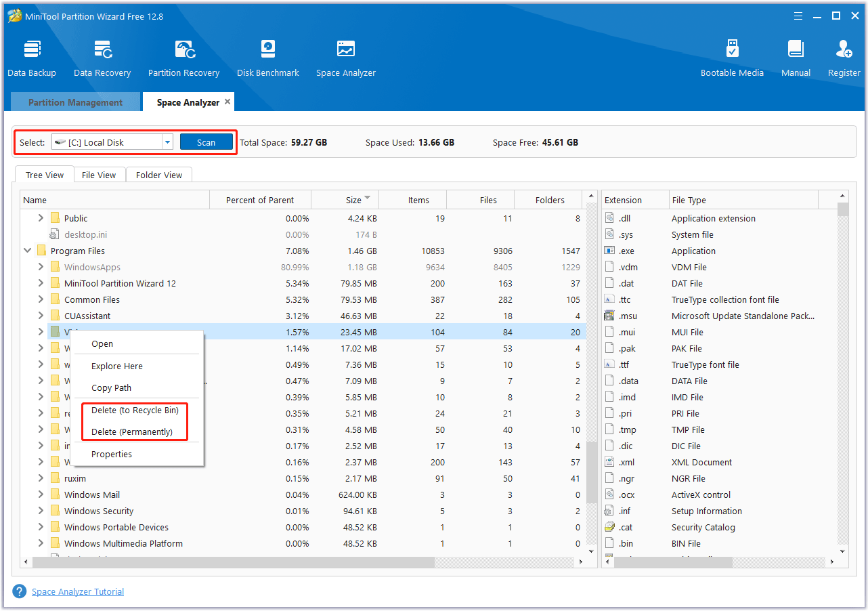Click the Register icon
This screenshot has height=611, width=868.
(844, 56)
